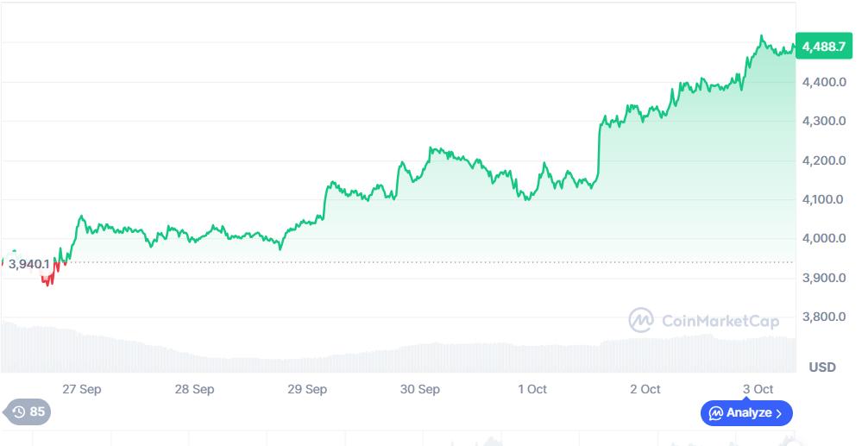Screen dimensions: 868x446
Task: Click the 3,800.0 price axis label
Action: (822, 317)
